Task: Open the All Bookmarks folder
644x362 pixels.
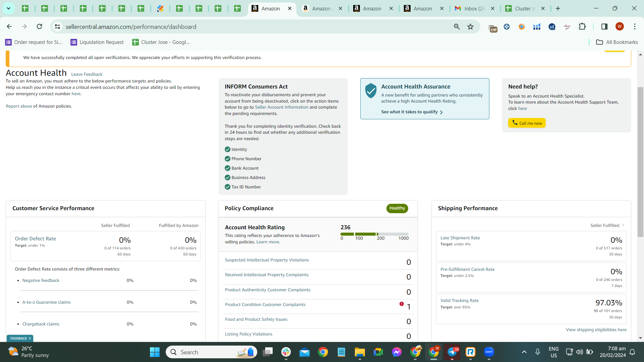Action: [x=617, y=42]
